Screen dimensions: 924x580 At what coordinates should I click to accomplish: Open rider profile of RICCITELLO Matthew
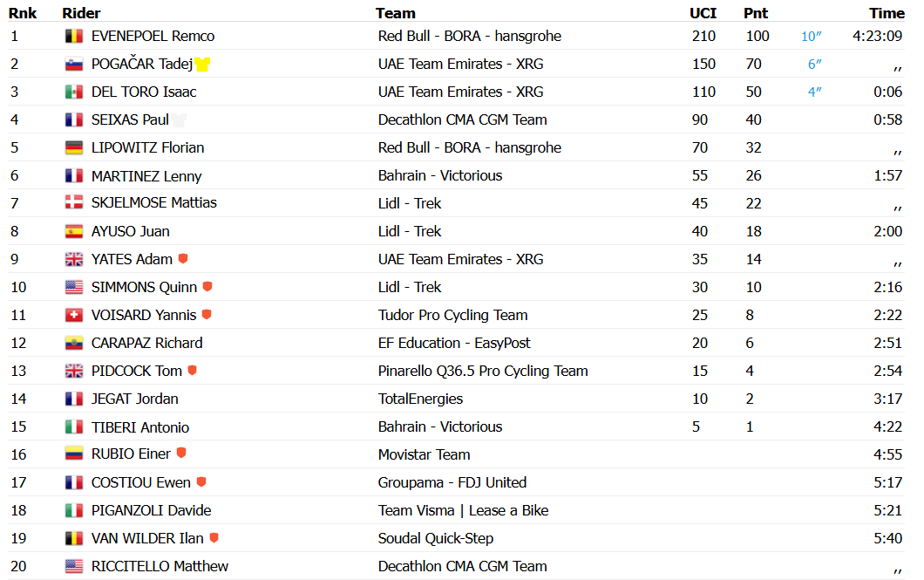[x=160, y=566]
